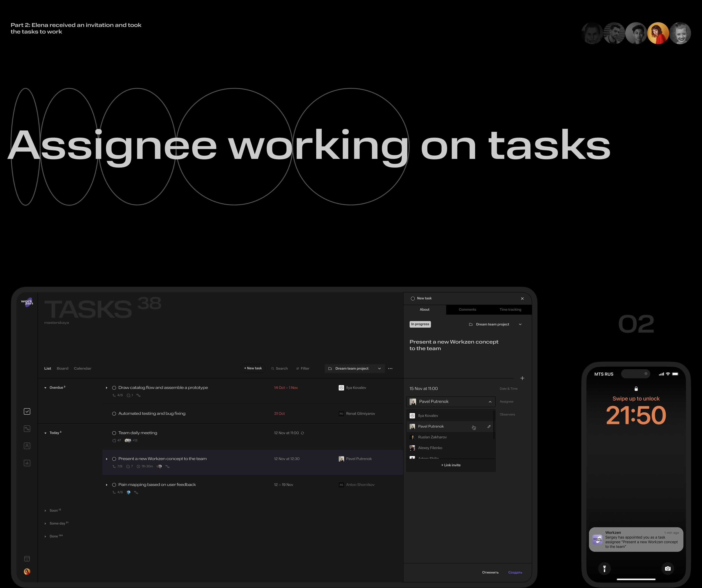Click the plus icon below task title

[x=522, y=378]
